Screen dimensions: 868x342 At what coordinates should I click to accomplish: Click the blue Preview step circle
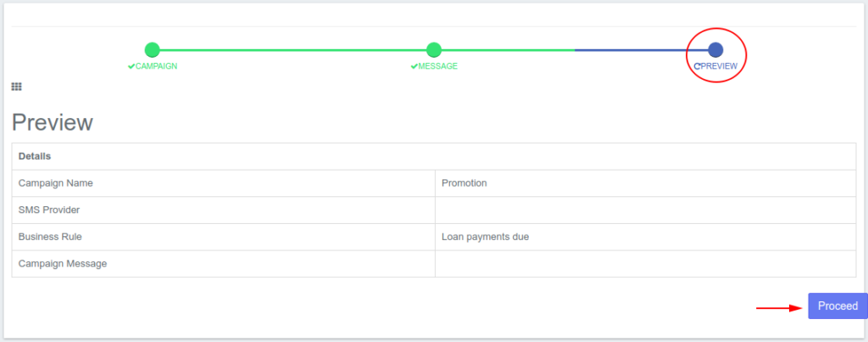pyautogui.click(x=715, y=50)
